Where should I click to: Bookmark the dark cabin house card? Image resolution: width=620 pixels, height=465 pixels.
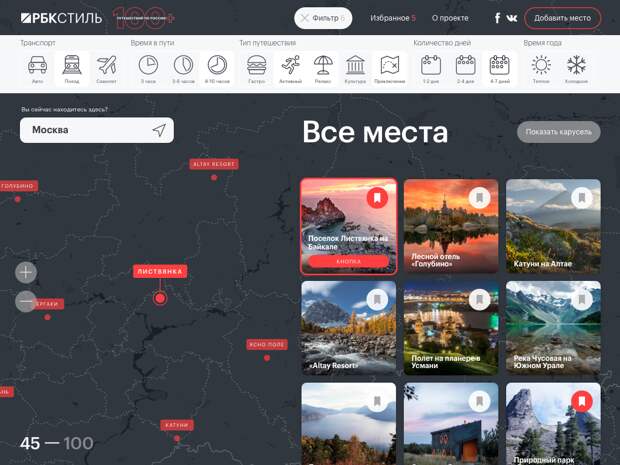pyautogui.click(x=479, y=402)
